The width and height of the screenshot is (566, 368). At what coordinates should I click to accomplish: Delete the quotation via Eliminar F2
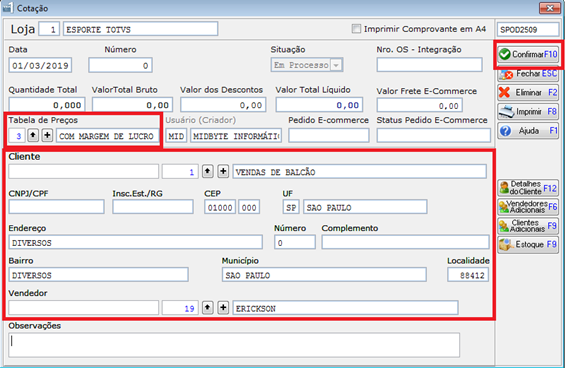[528, 92]
